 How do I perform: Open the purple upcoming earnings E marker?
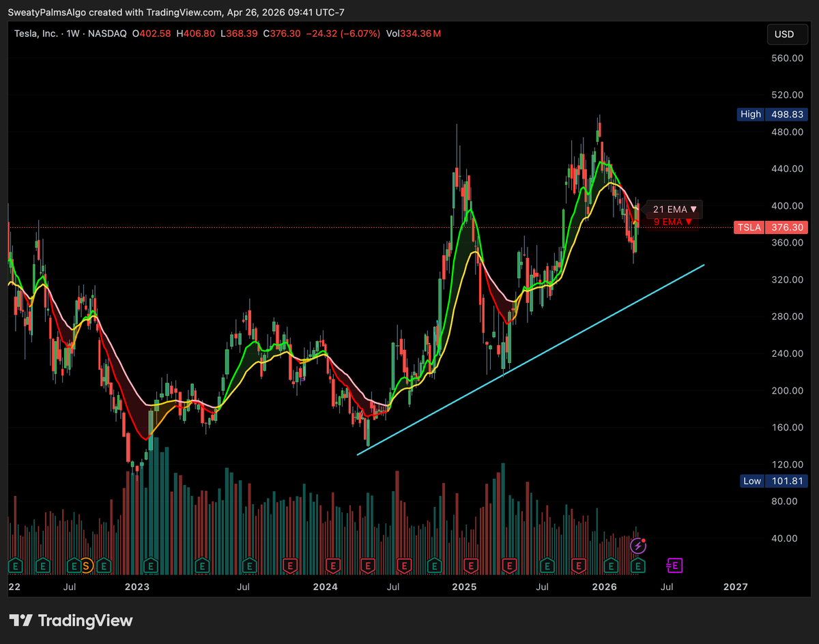tap(674, 566)
